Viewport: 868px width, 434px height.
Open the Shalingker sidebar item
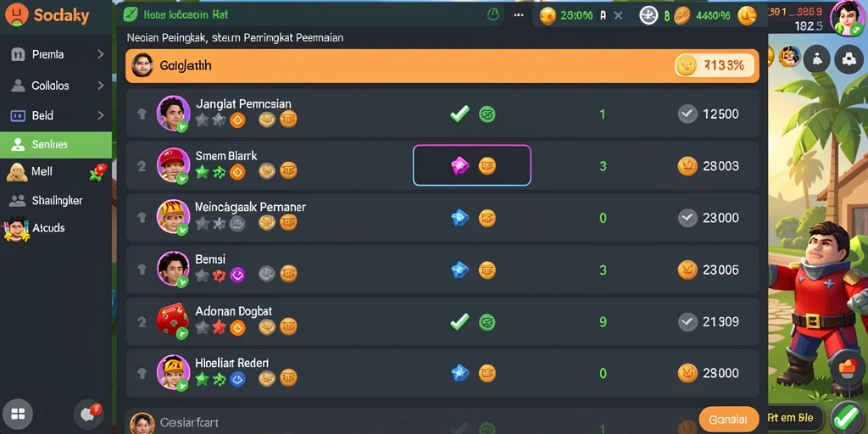(x=56, y=200)
